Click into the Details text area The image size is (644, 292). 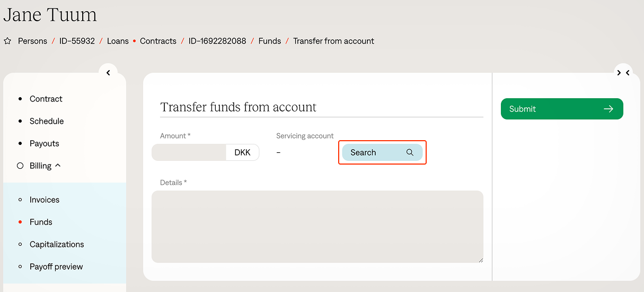pyautogui.click(x=317, y=226)
